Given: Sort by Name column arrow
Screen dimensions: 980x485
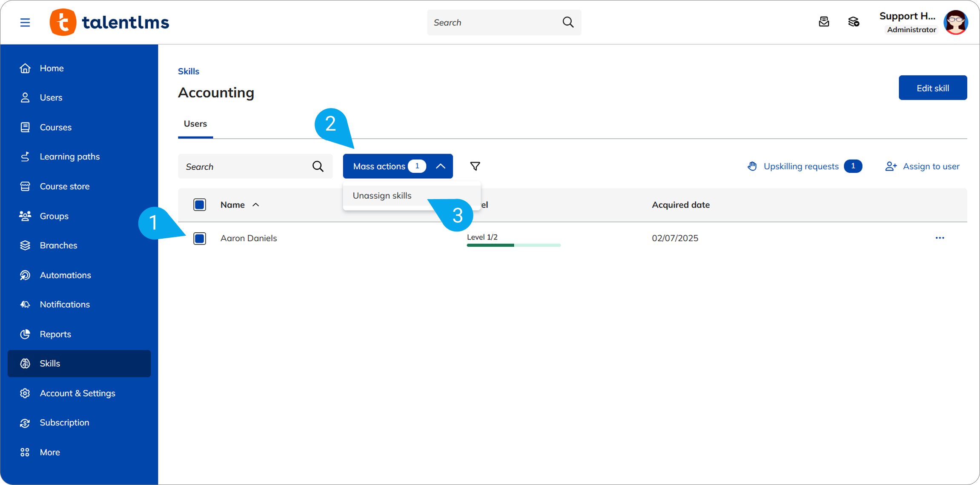Looking at the screenshot, I should (x=255, y=205).
